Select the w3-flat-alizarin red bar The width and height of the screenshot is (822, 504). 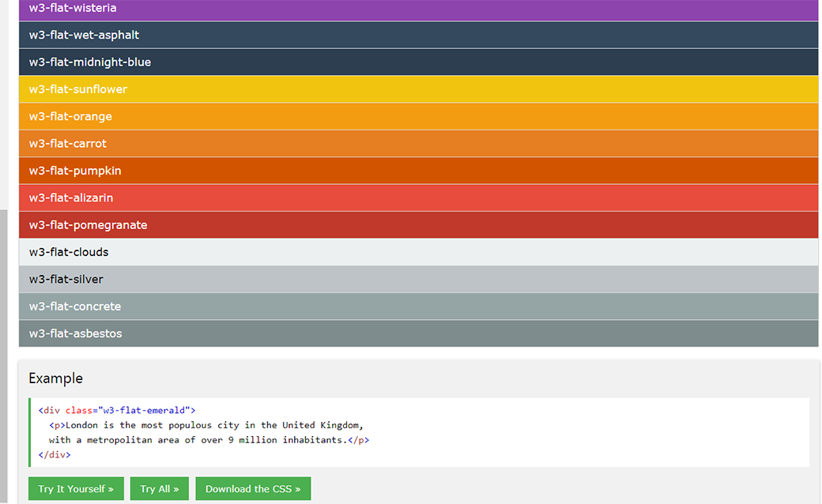pos(418,197)
